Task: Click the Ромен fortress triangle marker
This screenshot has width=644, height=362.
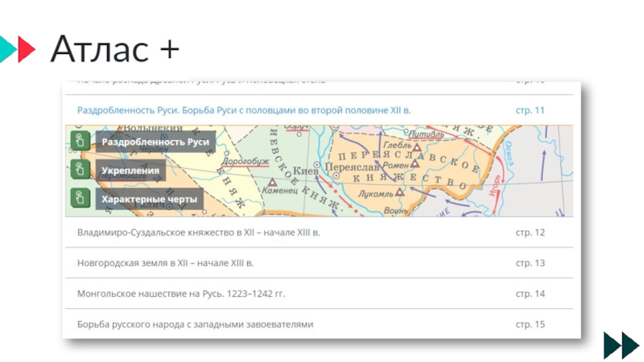Action: tap(415, 164)
